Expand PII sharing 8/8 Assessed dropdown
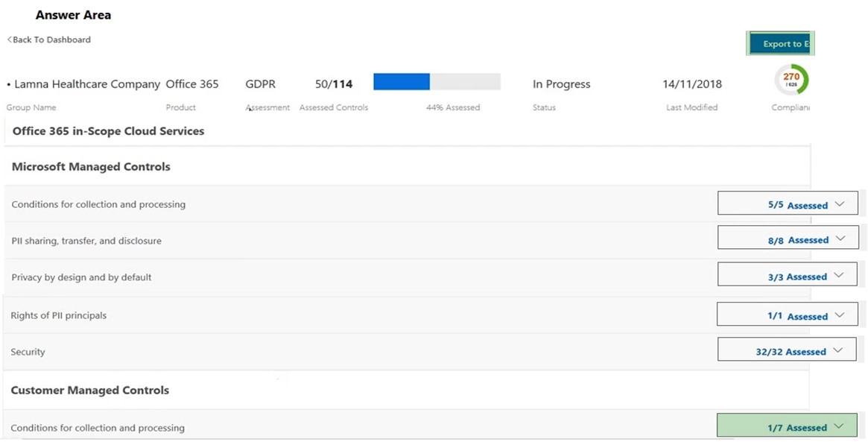 tap(788, 238)
